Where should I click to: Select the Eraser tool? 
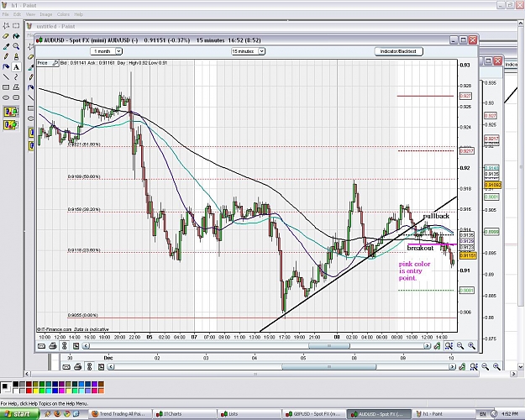[x=6, y=36]
